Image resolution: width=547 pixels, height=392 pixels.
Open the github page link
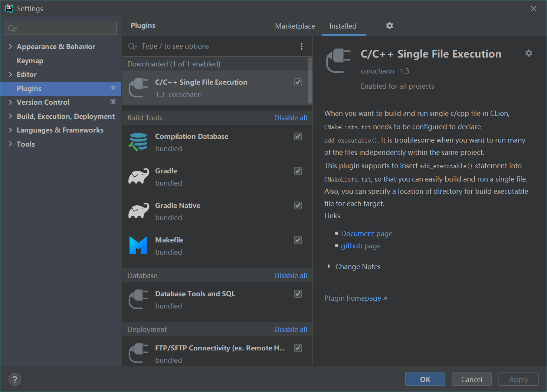[361, 246]
